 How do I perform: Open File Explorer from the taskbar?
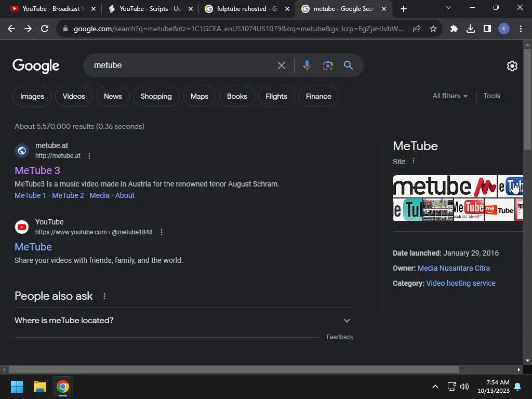pyautogui.click(x=39, y=387)
